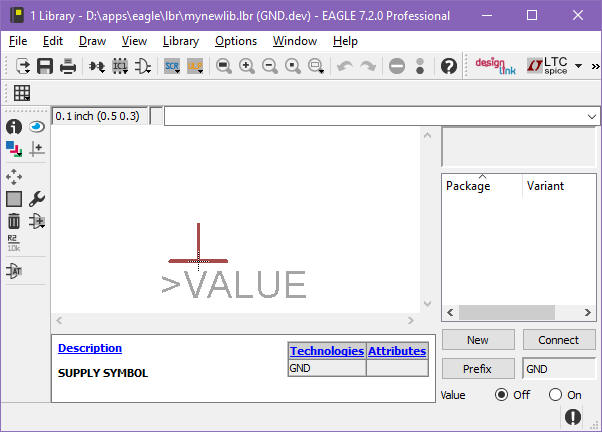
Task: Click the New package button
Action: pyautogui.click(x=478, y=340)
